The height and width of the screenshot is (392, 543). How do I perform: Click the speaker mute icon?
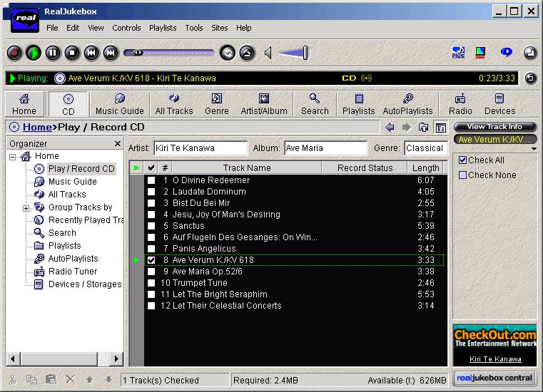(268, 53)
